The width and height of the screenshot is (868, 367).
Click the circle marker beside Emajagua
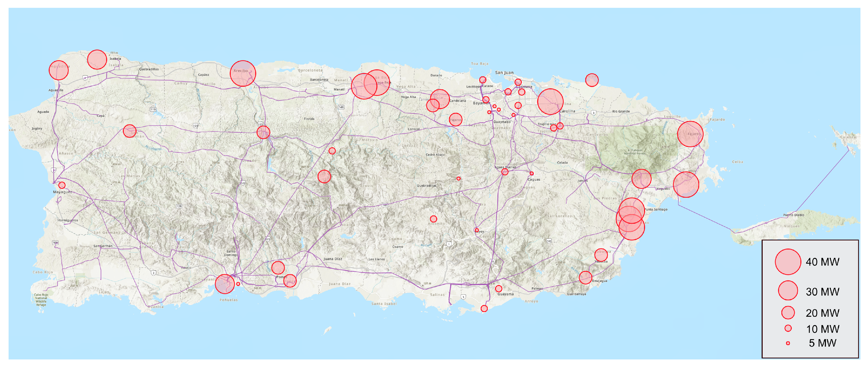pos(586,278)
